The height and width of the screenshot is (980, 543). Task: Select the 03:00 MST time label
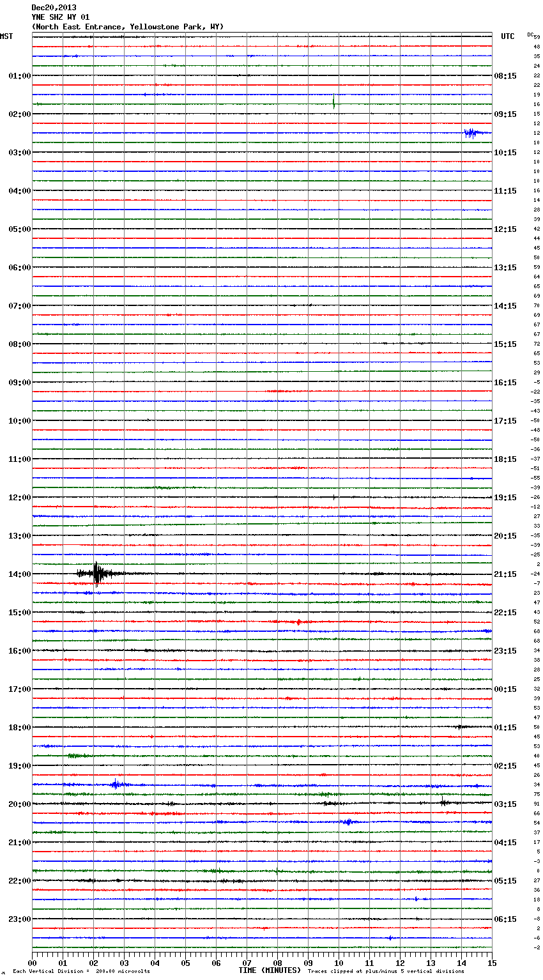20,153
